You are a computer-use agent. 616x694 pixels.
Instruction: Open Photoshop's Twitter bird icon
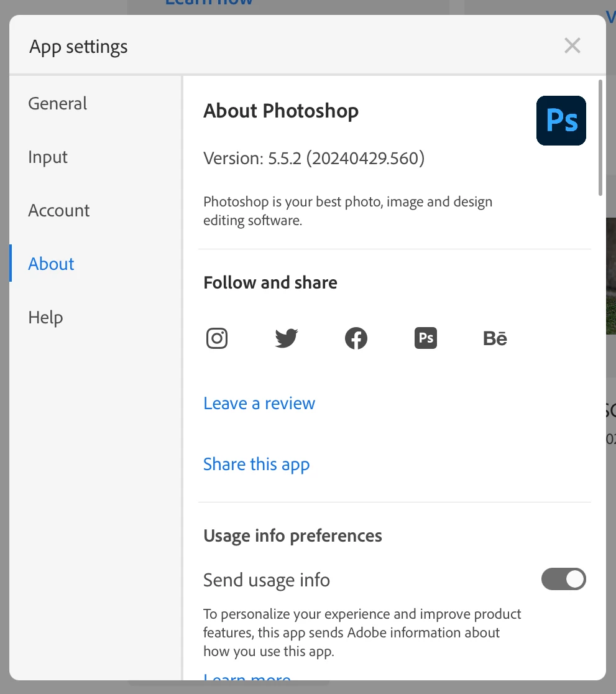[x=287, y=338]
